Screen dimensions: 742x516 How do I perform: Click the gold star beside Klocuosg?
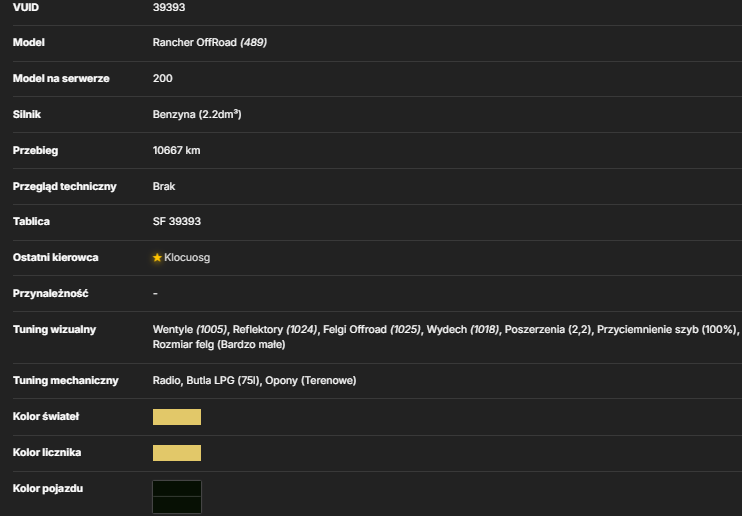(x=157, y=258)
